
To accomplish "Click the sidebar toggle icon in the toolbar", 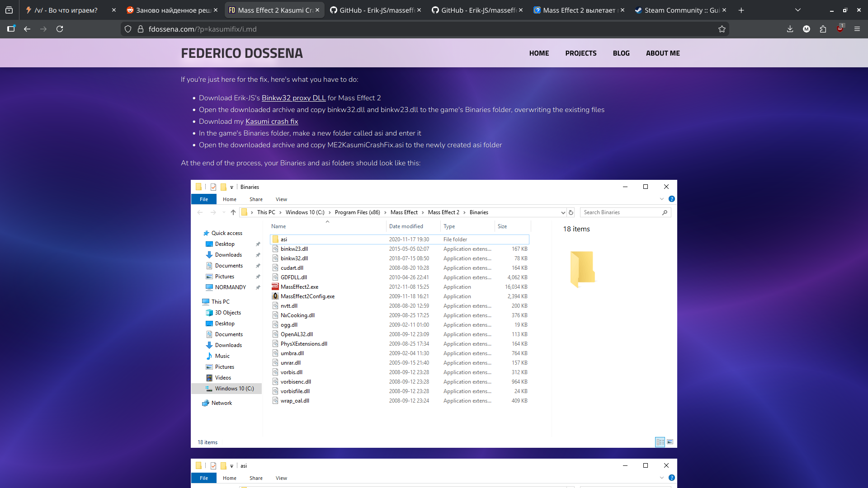I will (11, 29).
